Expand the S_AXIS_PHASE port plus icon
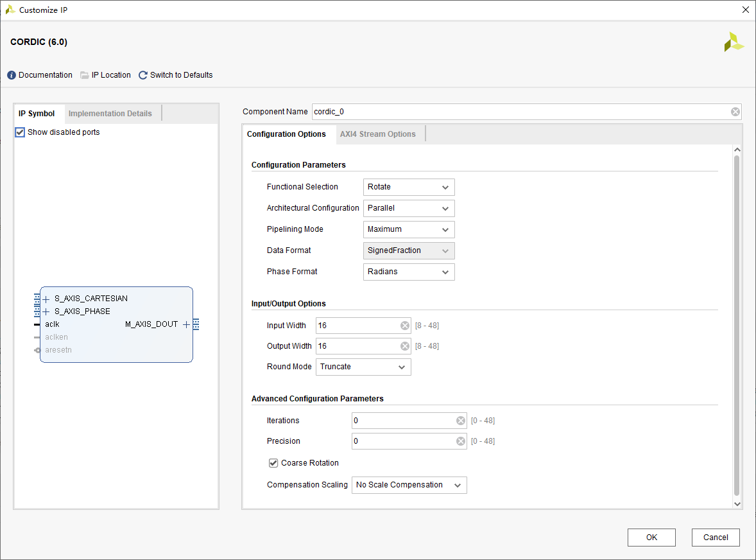The image size is (756, 560). [46, 311]
